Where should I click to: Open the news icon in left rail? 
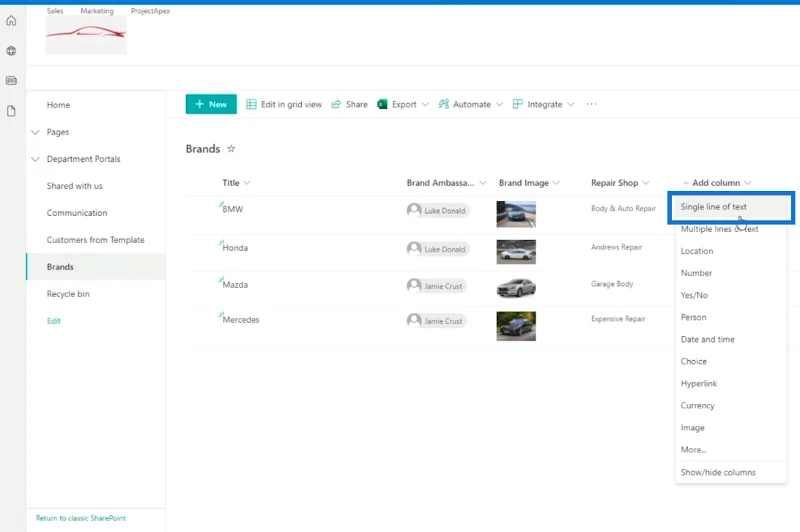(11, 81)
